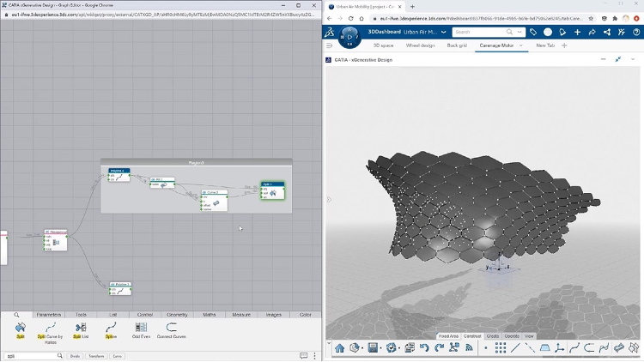Viewport: 644px width, 362px height.
Task: Click the Save icon in action bar
Action: point(373,348)
